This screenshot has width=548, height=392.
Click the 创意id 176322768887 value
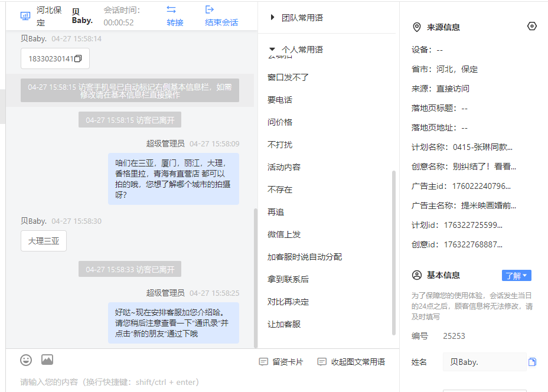click(x=473, y=245)
